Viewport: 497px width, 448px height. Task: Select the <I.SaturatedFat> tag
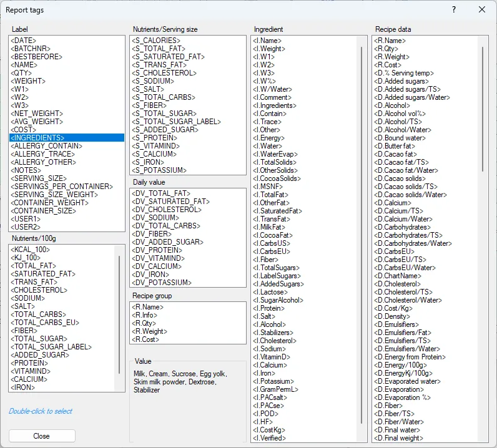click(x=277, y=211)
